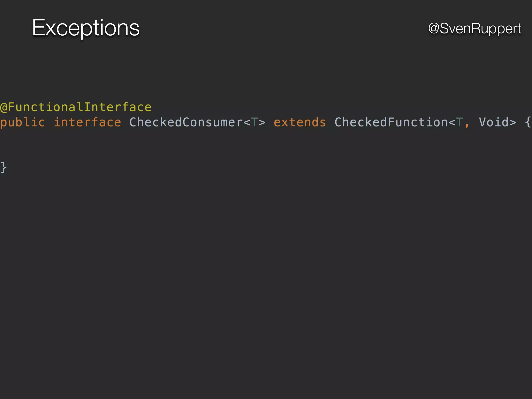The height and width of the screenshot is (399, 532).
Task: Select the CheckedFunction type name
Action: point(391,122)
